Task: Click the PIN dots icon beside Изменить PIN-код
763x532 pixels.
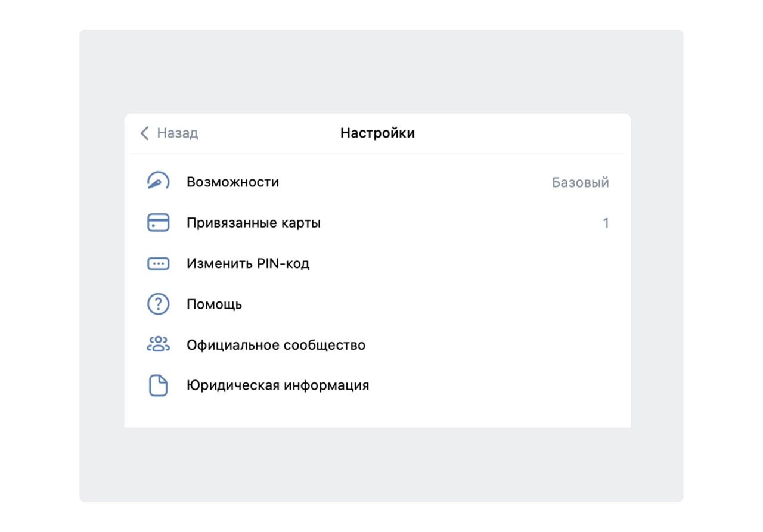Action: (158, 263)
